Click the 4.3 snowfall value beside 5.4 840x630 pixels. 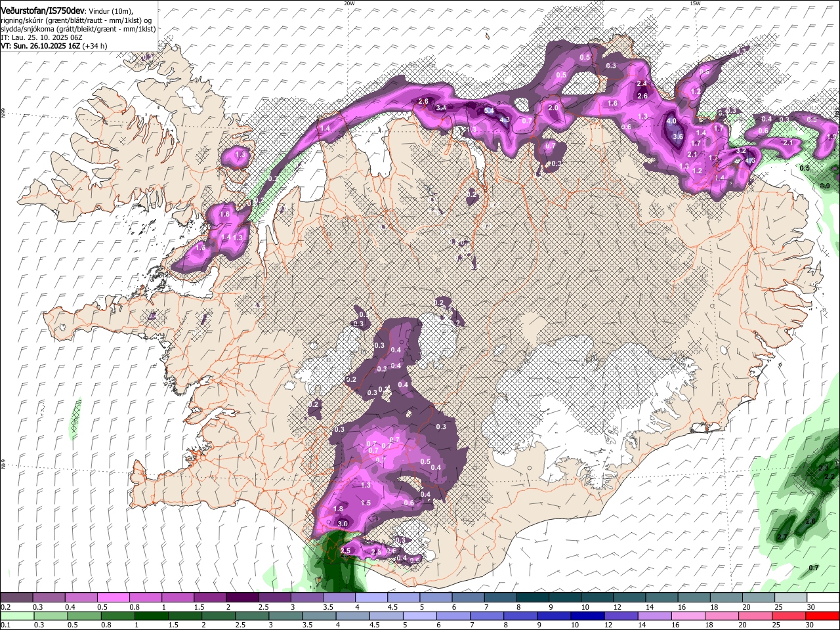click(x=505, y=120)
